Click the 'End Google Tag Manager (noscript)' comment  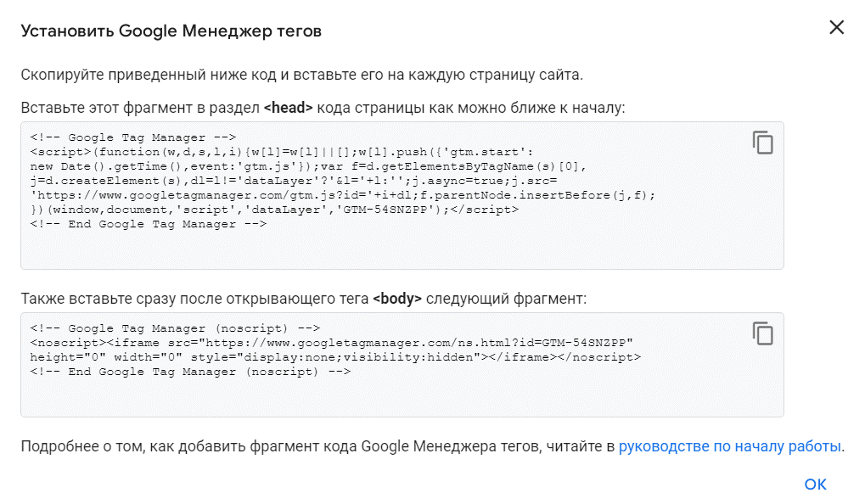[190, 372]
